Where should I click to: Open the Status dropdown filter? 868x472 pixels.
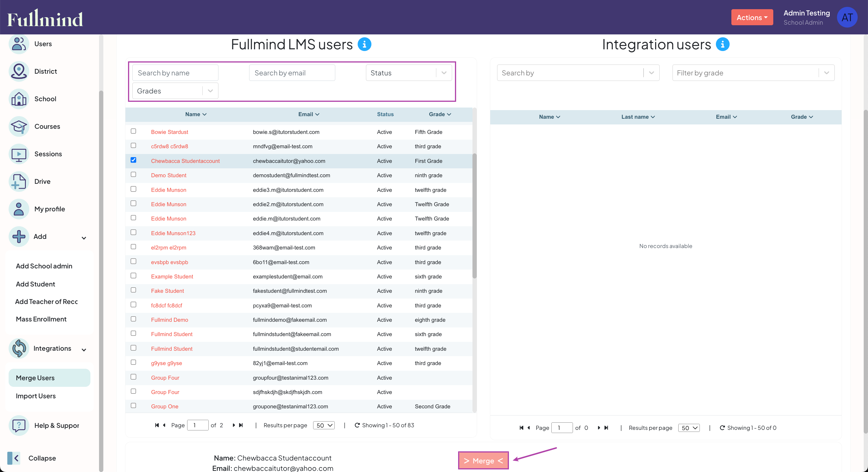[x=408, y=73]
